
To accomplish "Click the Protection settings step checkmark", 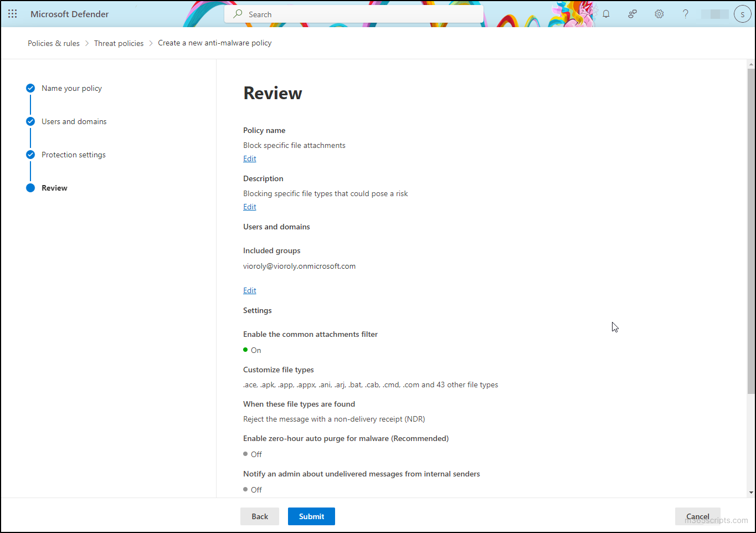I will pos(30,155).
